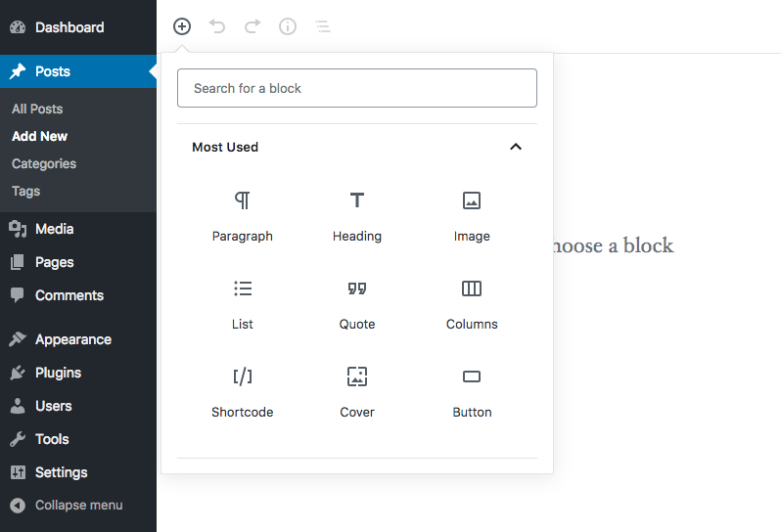Open block navigation list icon
Screen dimensions: 781x532
coord(323,26)
